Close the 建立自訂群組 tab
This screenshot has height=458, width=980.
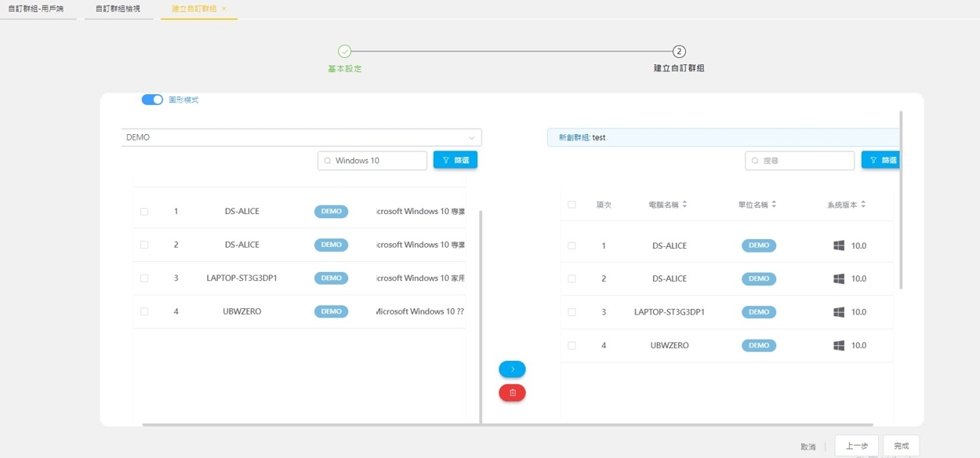point(224,9)
